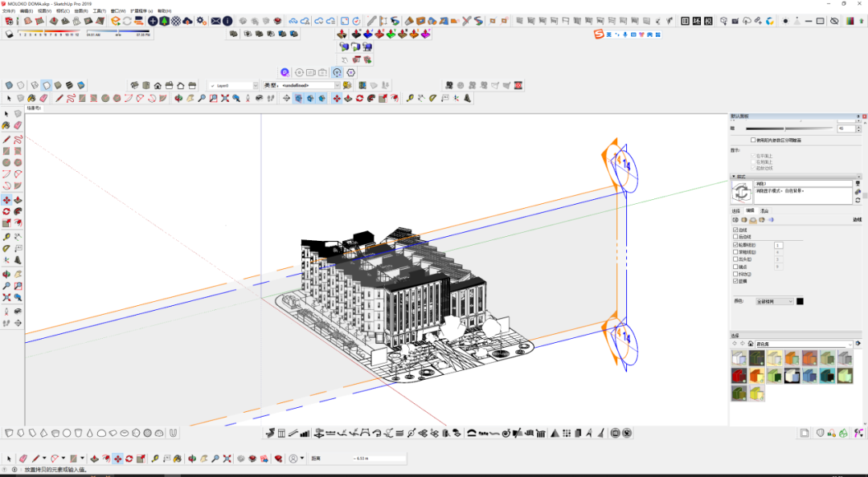Image resolution: width=868 pixels, height=477 pixels.
Task: Toggle the 边线 edges checkbox
Action: click(735, 230)
